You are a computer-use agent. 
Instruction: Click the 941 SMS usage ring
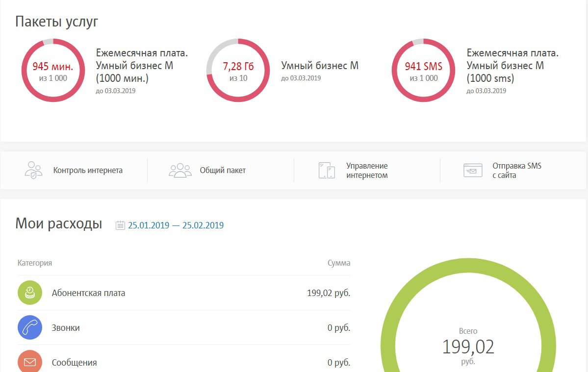(423, 71)
